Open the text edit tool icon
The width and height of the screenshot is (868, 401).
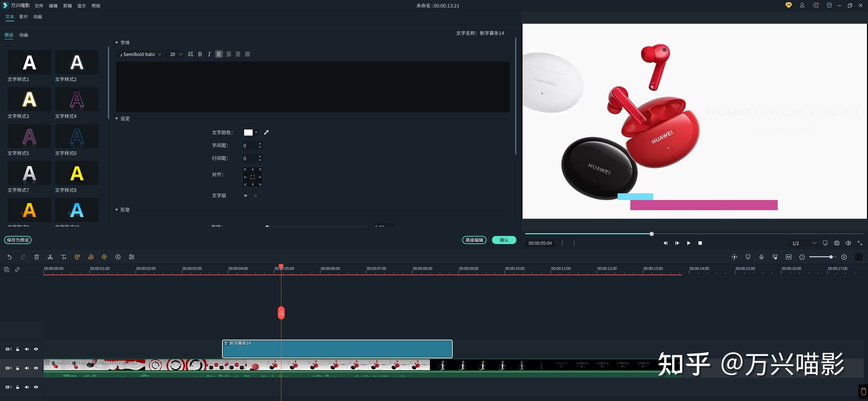click(x=63, y=257)
